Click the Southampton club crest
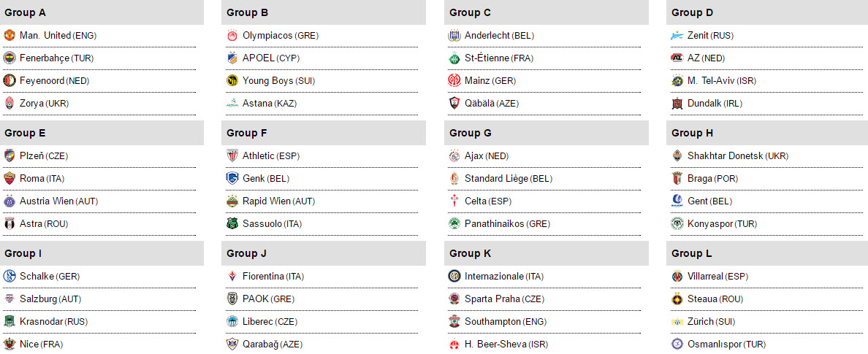The height and width of the screenshot is (354, 868). click(454, 321)
